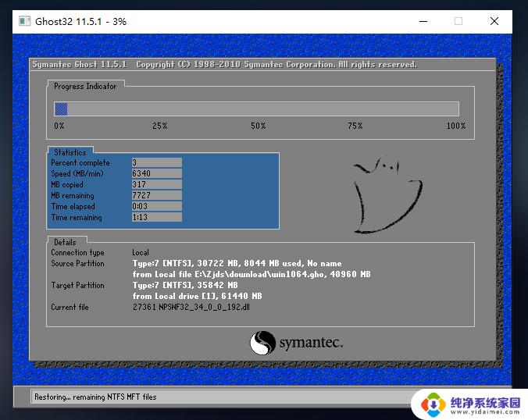Click the Current file label
This screenshot has height=420, width=528.
pos(70,308)
